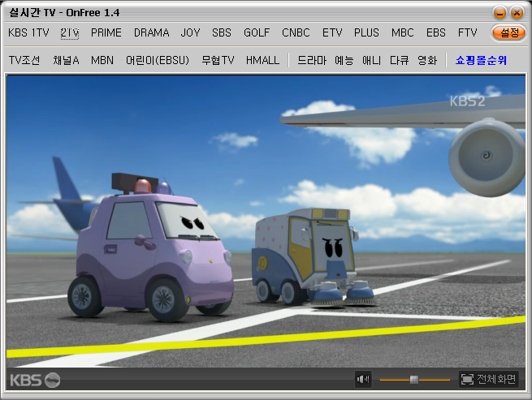Tune to the EBS channel
The image size is (532, 400).
point(436,33)
